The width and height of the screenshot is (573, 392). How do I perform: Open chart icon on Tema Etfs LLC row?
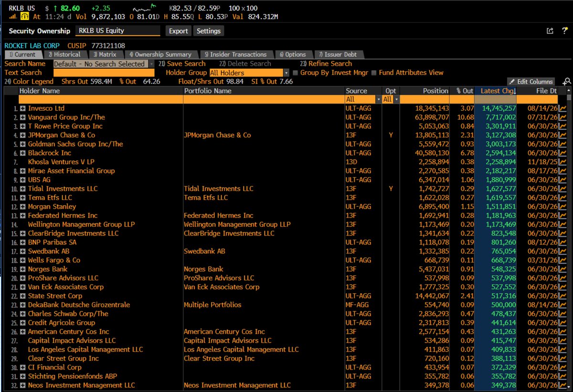(562, 198)
